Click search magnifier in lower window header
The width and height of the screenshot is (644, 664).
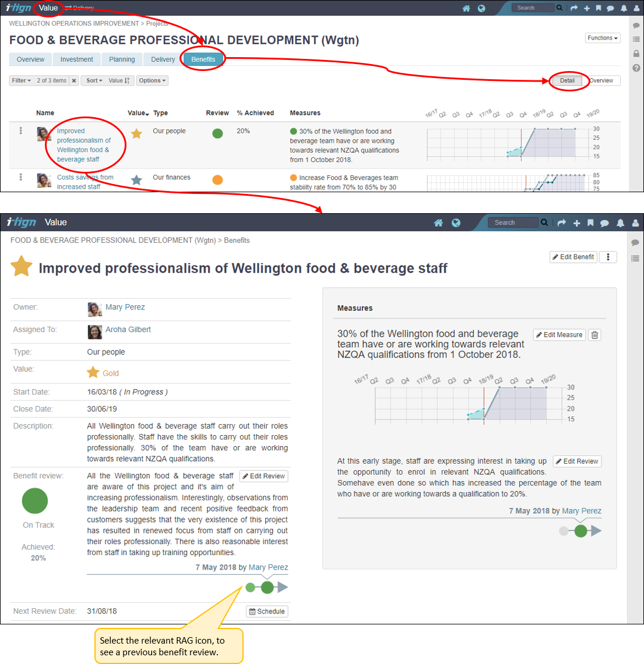click(544, 222)
